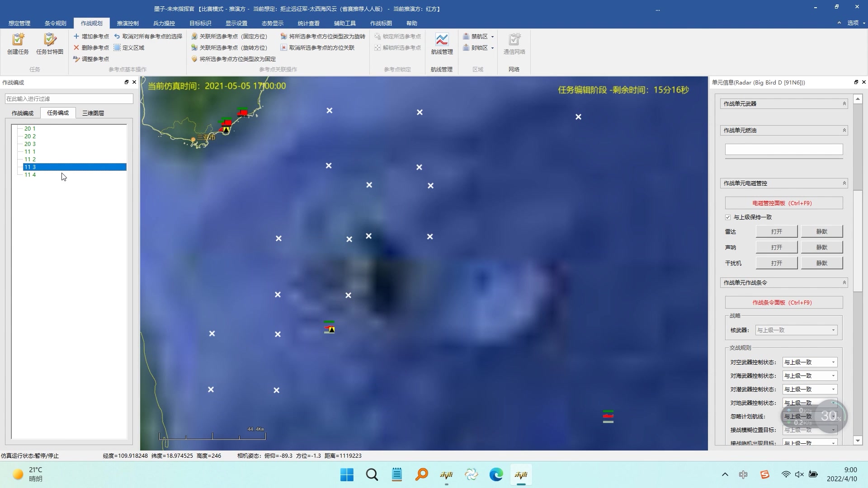Open 航线管理 route management
The width and height of the screenshot is (868, 488).
[442, 44]
